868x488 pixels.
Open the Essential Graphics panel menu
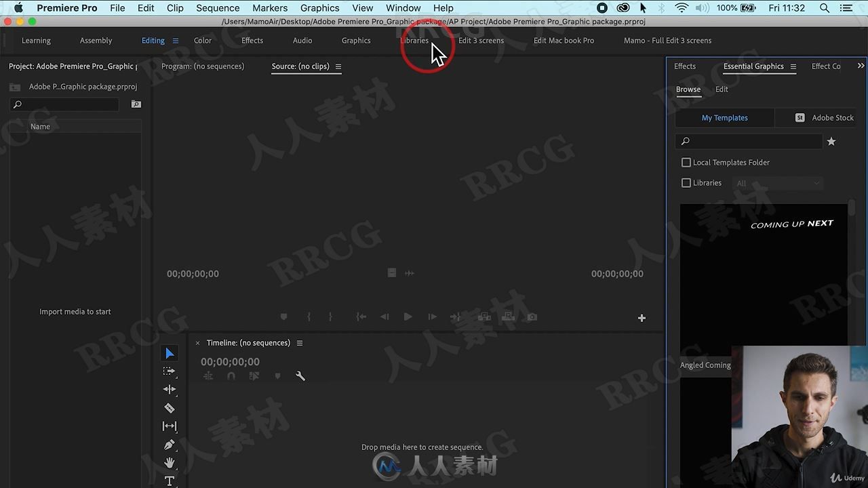click(793, 66)
